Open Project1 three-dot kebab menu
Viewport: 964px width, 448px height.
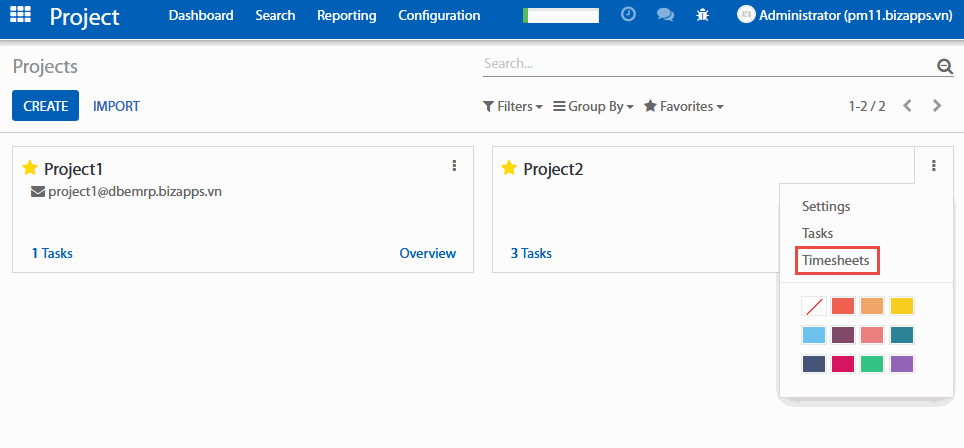454,166
